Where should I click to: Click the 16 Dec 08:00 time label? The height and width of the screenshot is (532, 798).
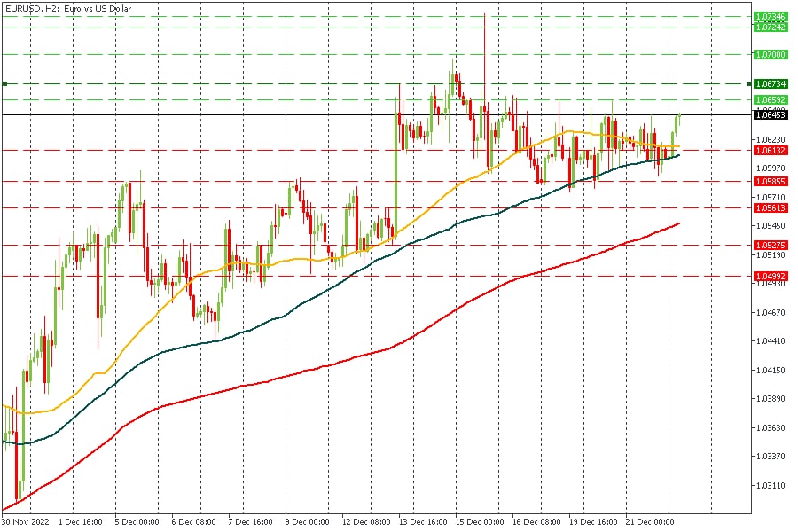(x=536, y=522)
